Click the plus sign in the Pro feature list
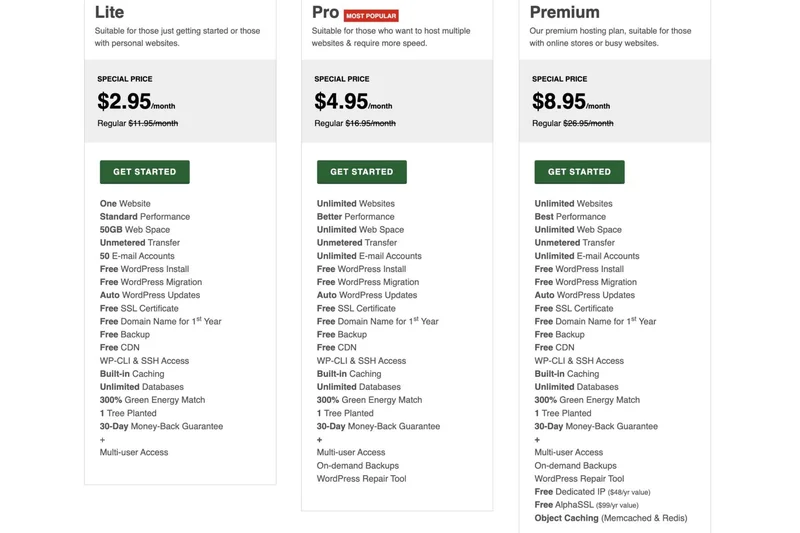The height and width of the screenshot is (533, 800). click(x=320, y=440)
